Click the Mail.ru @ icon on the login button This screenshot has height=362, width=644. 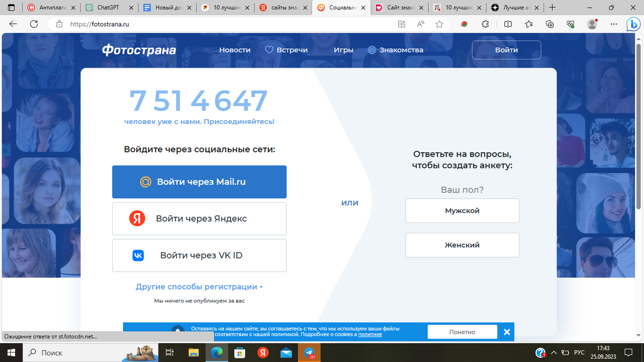(x=145, y=182)
